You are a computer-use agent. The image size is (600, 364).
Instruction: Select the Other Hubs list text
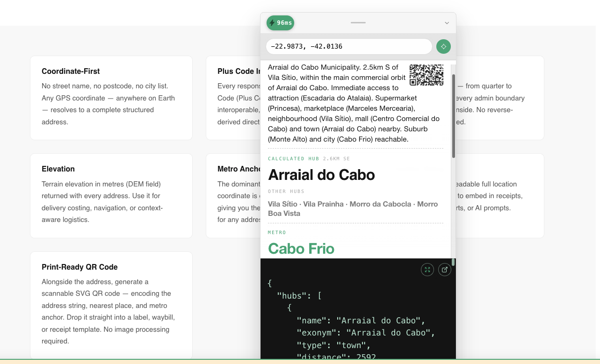click(x=353, y=209)
